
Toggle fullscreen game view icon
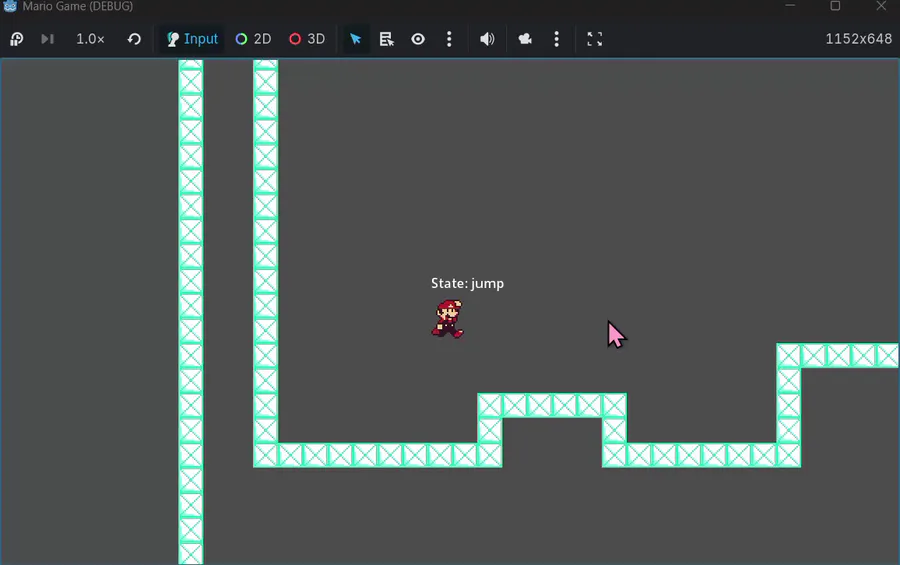(x=595, y=39)
